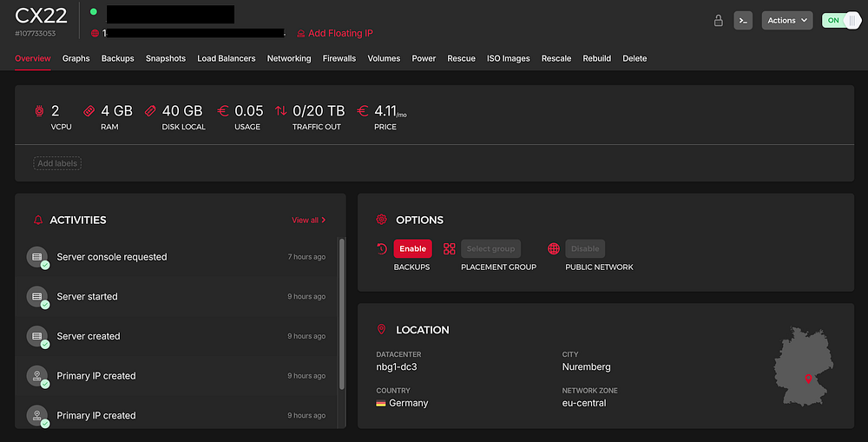
Task: Toggle the server power ON switch
Action: click(841, 21)
